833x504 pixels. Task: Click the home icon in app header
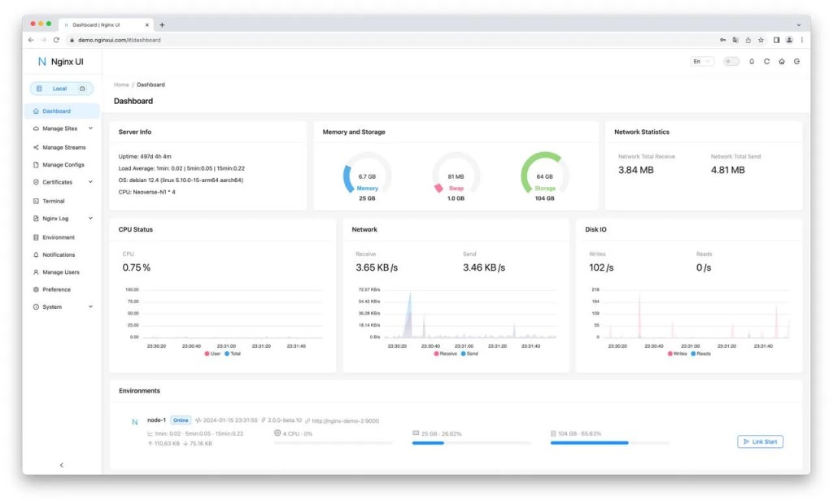coord(782,61)
